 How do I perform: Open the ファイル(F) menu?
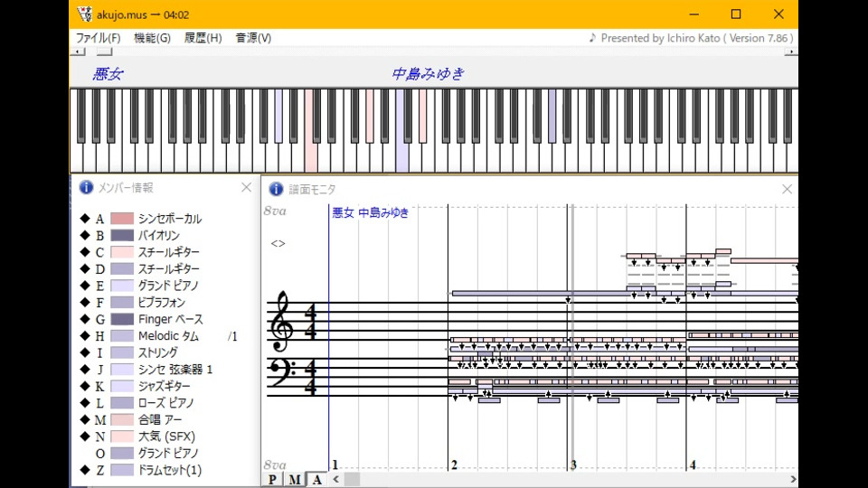(98, 38)
